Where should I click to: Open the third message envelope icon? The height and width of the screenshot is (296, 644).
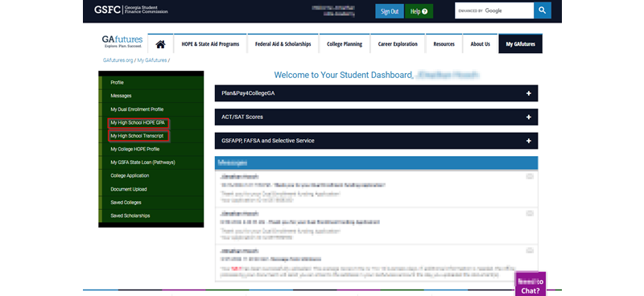click(x=530, y=250)
